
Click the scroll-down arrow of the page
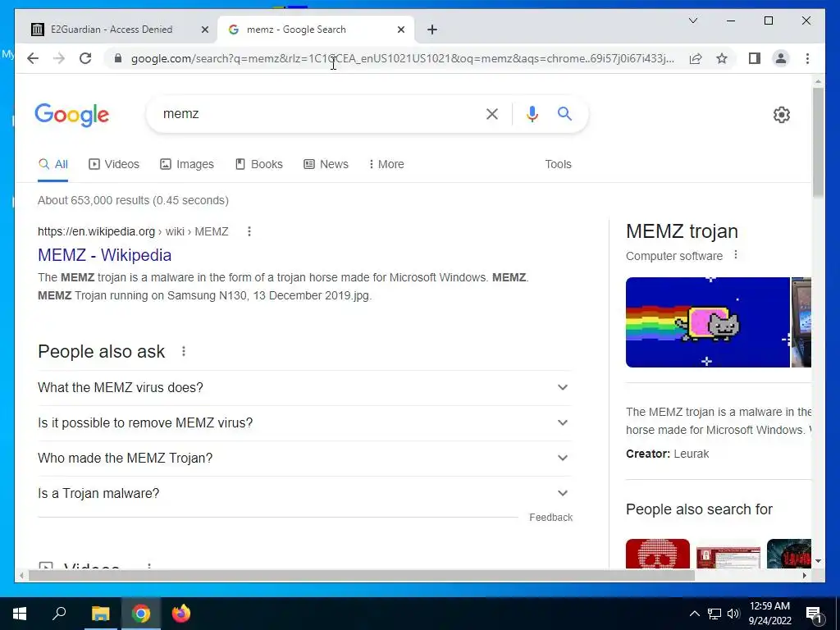[818, 561]
